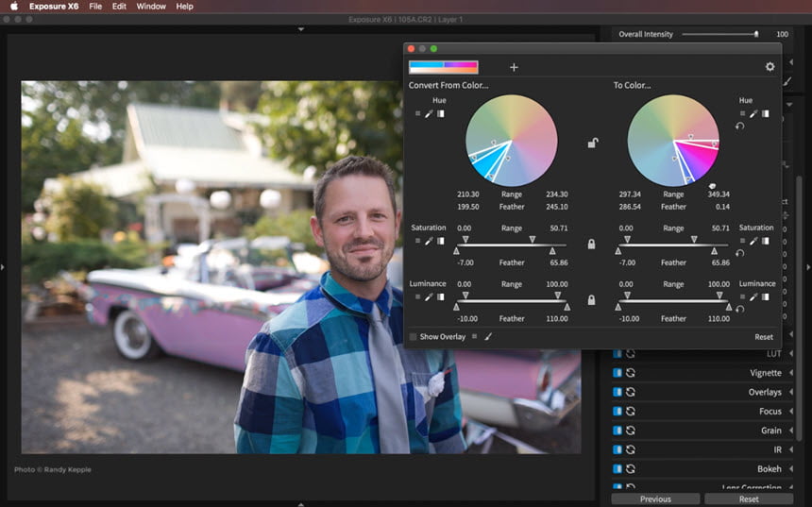Click the Previous button at bottom right
Viewport: 812px width, 507px height.
655,499
